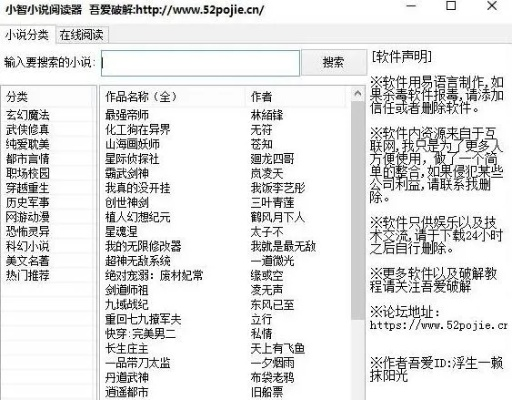Click author name 苍知
This screenshot has width=512, height=400.
[x=262, y=144]
